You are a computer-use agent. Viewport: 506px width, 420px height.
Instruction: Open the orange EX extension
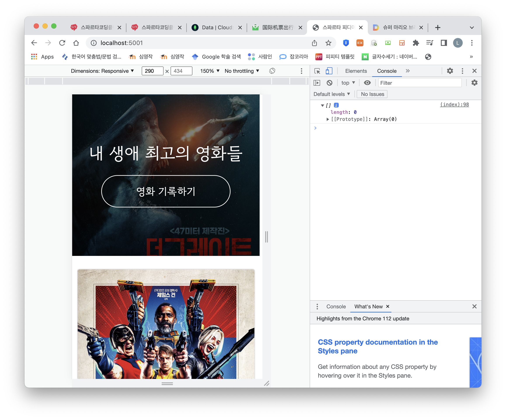coord(360,43)
